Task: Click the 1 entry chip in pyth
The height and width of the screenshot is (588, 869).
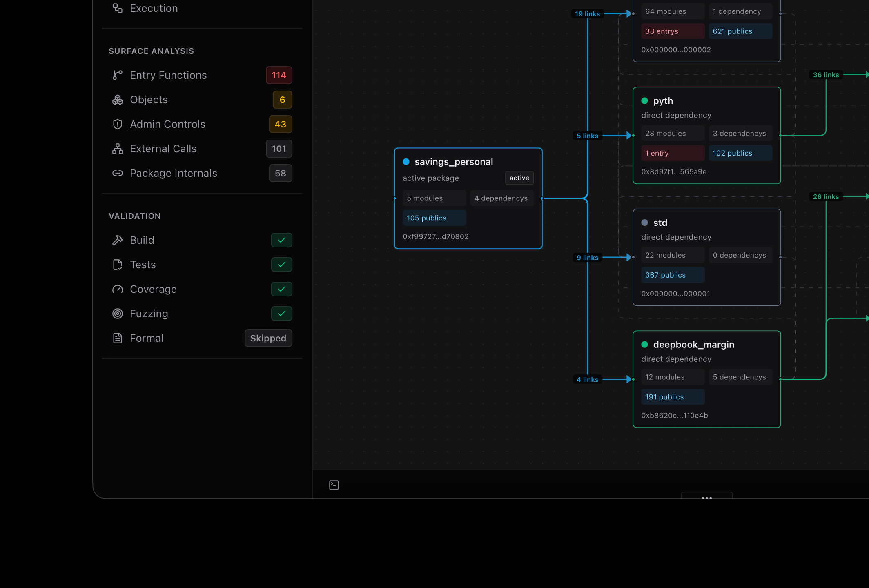Action: (x=673, y=153)
